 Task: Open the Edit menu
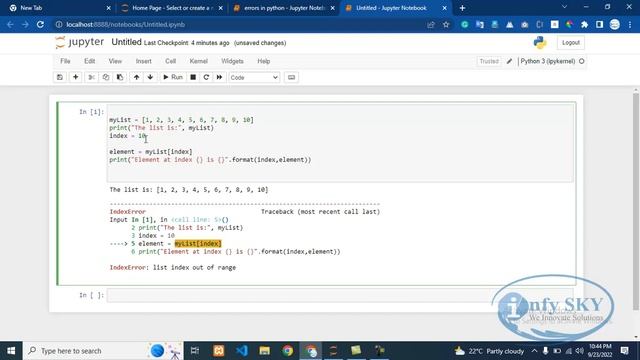(89, 61)
